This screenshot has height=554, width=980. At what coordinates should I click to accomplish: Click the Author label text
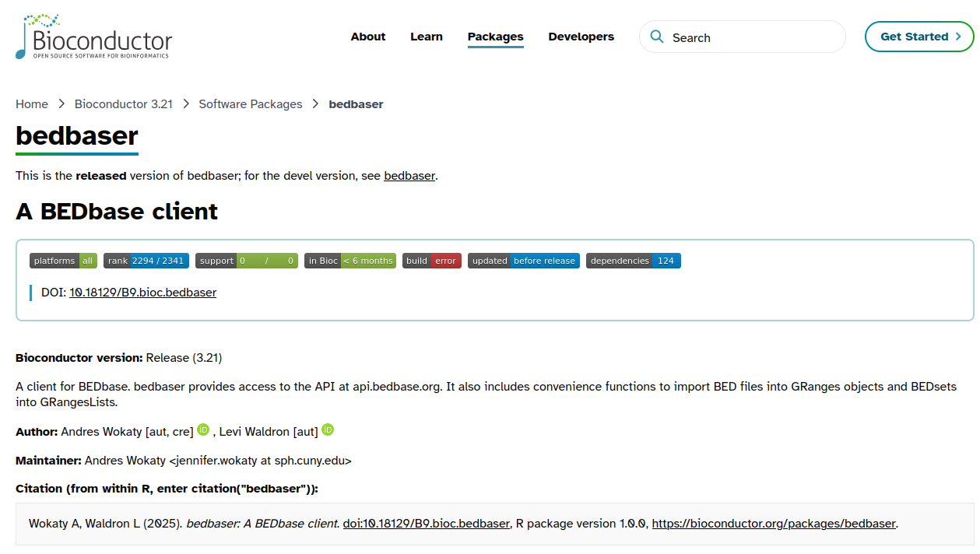tap(37, 432)
